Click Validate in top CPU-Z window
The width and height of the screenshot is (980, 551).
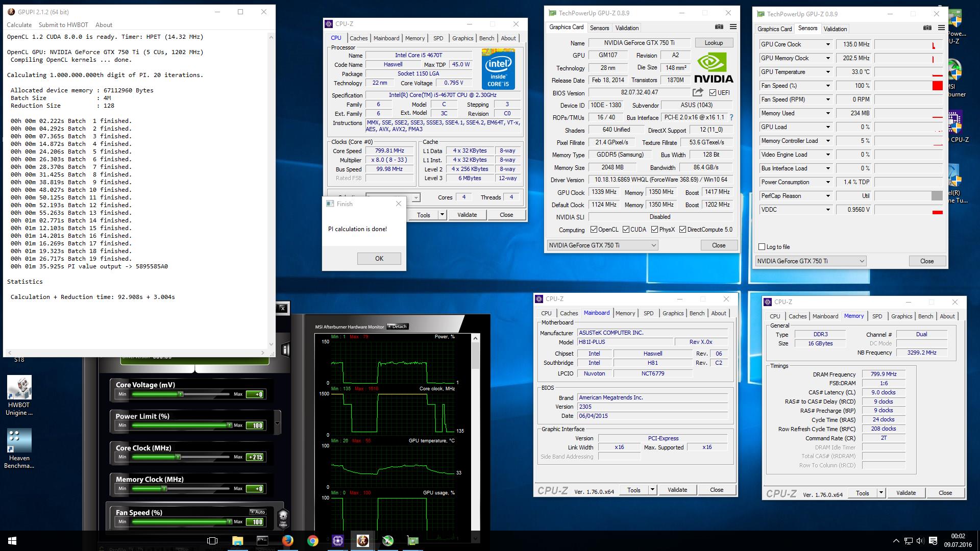(x=467, y=215)
